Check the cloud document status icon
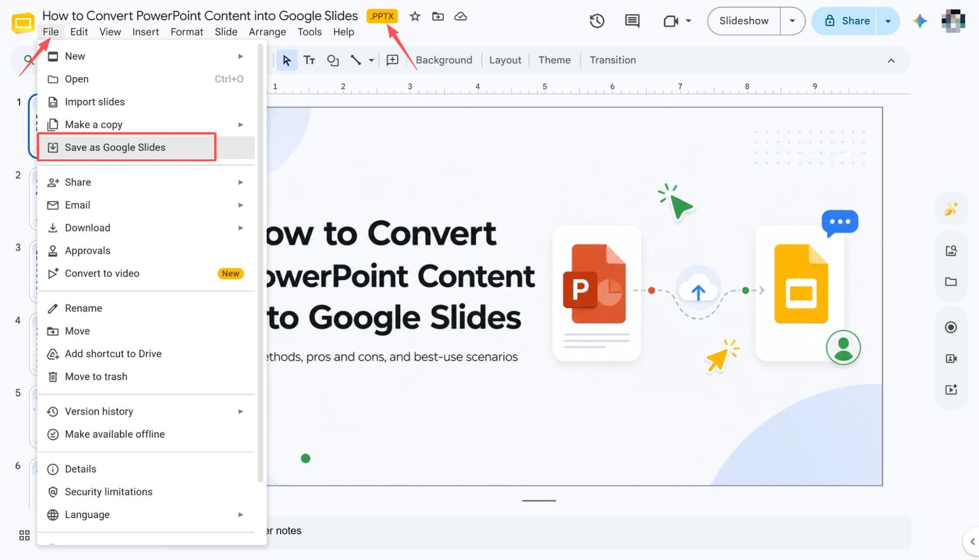The image size is (979, 560). [461, 17]
